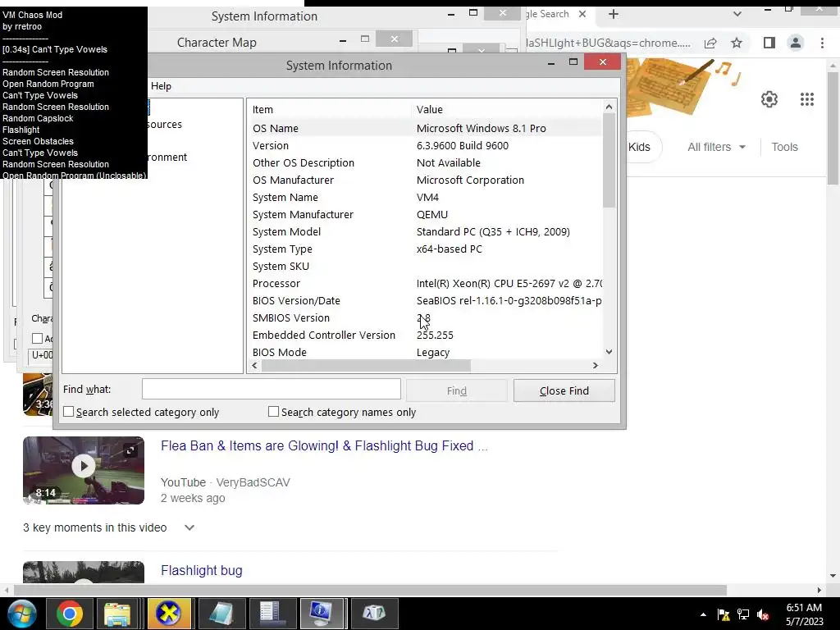Minimize the rear System Information window
840x630 pixels.
click(x=451, y=15)
